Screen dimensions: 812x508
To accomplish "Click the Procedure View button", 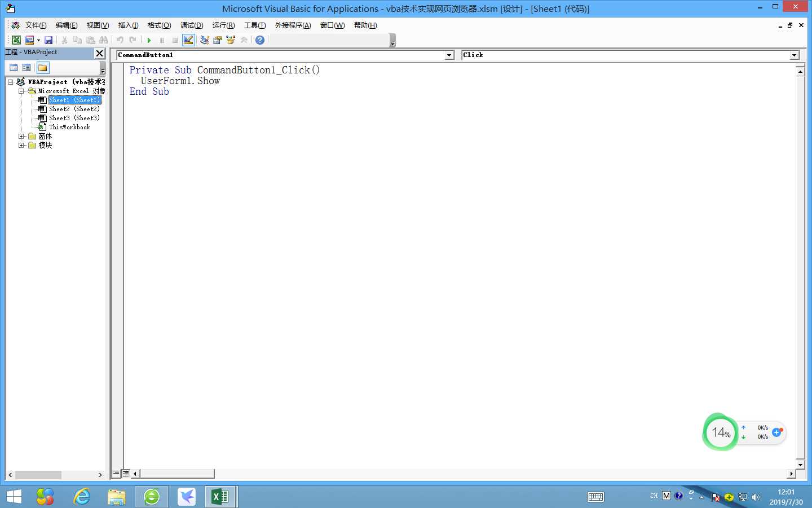I will coord(116,474).
